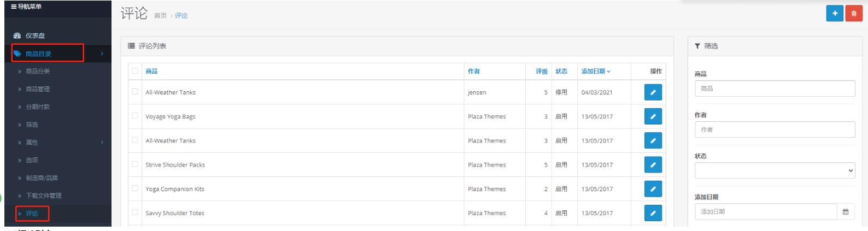Open 商品管理 in the sidebar
Screen dimensions: 868x231
click(x=38, y=89)
